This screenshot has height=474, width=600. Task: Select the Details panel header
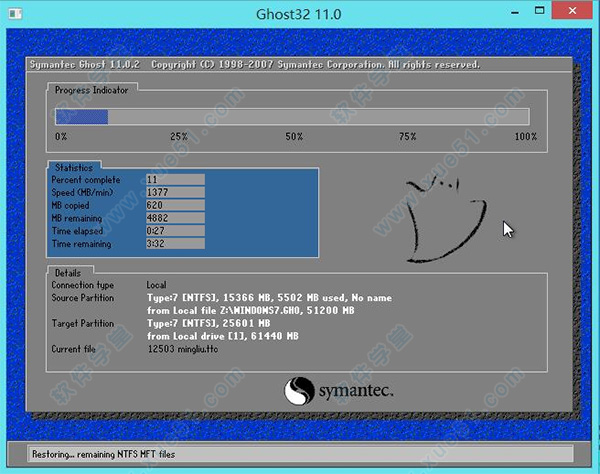click(x=68, y=273)
